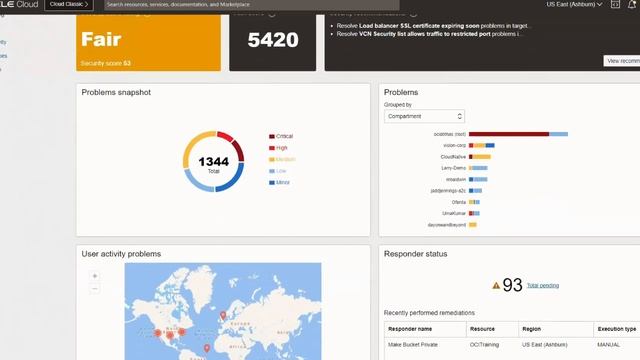This screenshot has height=360, width=640.
Task: Click the UmaKumar compartment label
Action: 454,213
